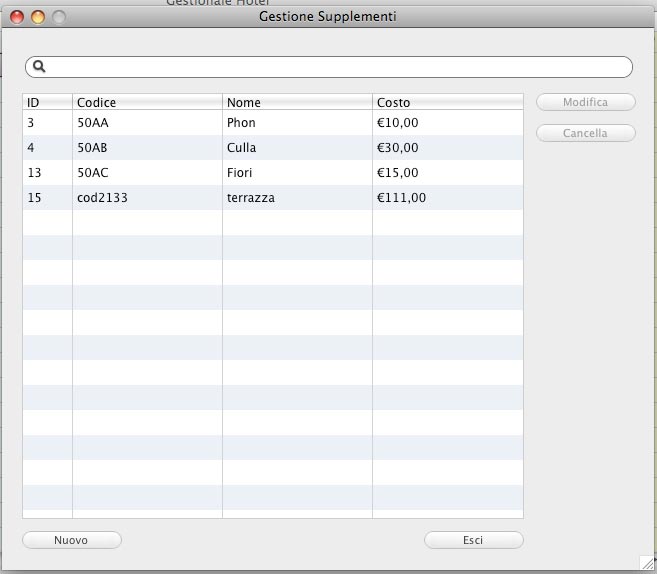Select the ID cell 15
Viewport: 657px width, 574px height.
(47, 198)
